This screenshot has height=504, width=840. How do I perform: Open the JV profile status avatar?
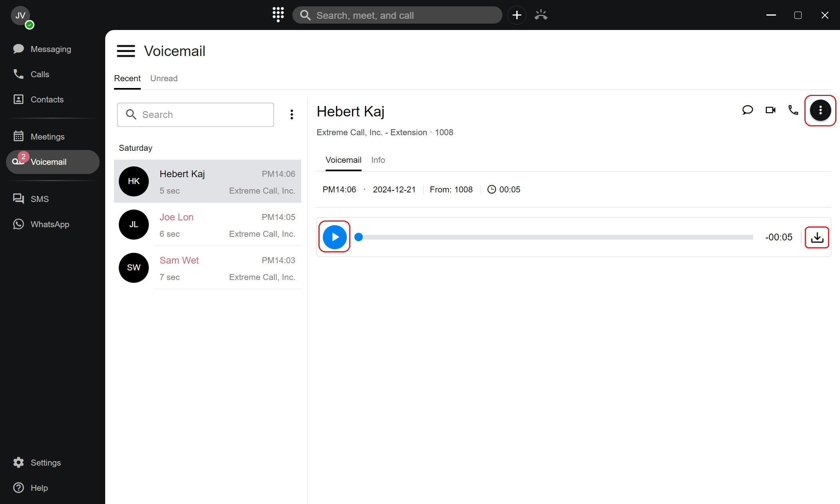coord(21,16)
